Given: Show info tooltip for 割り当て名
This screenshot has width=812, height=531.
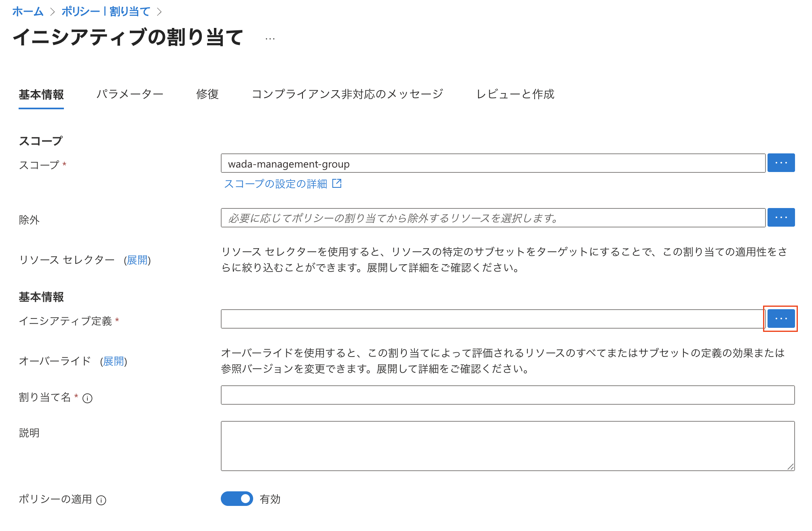Looking at the screenshot, I should pos(87,398).
